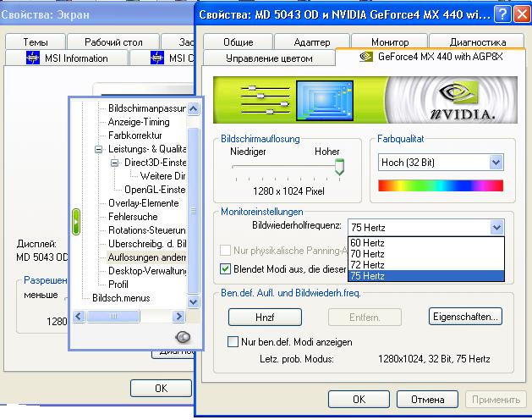Click the monitor preview image in NVIDIA banner
The height and width of the screenshot is (420, 532).
pos(325,101)
